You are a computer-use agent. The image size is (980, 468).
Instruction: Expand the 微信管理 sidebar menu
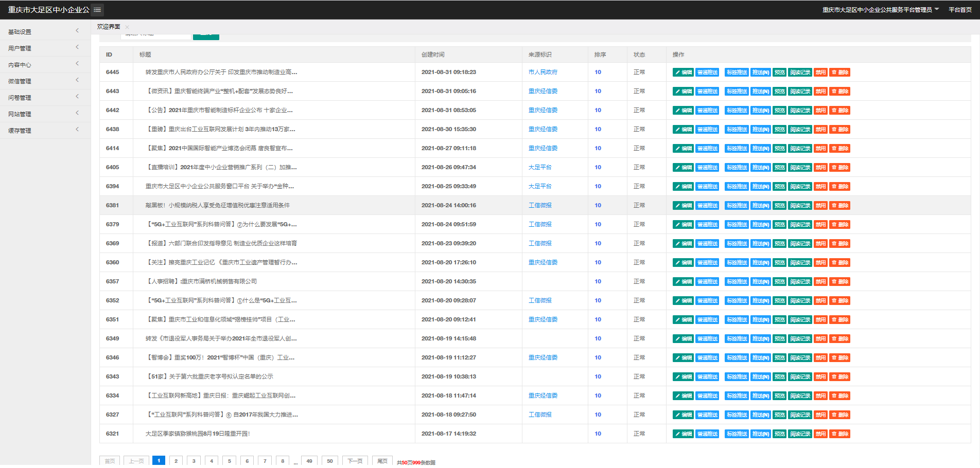click(x=45, y=81)
